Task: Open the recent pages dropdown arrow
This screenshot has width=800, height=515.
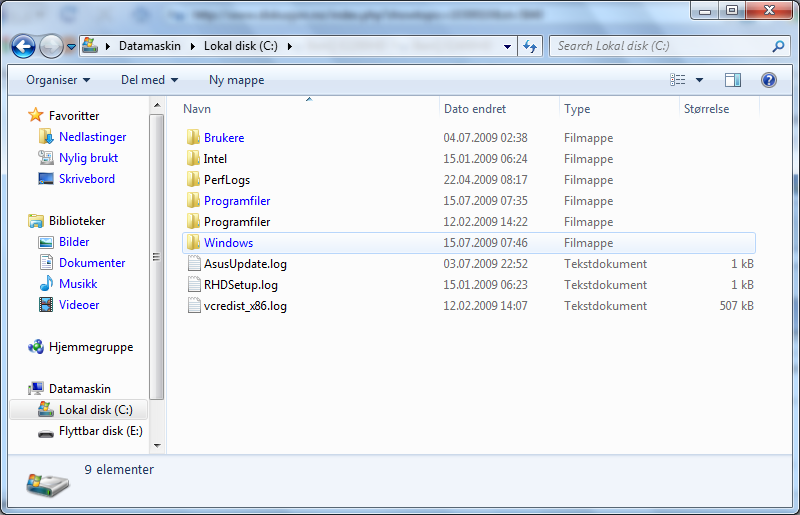Action: point(71,47)
